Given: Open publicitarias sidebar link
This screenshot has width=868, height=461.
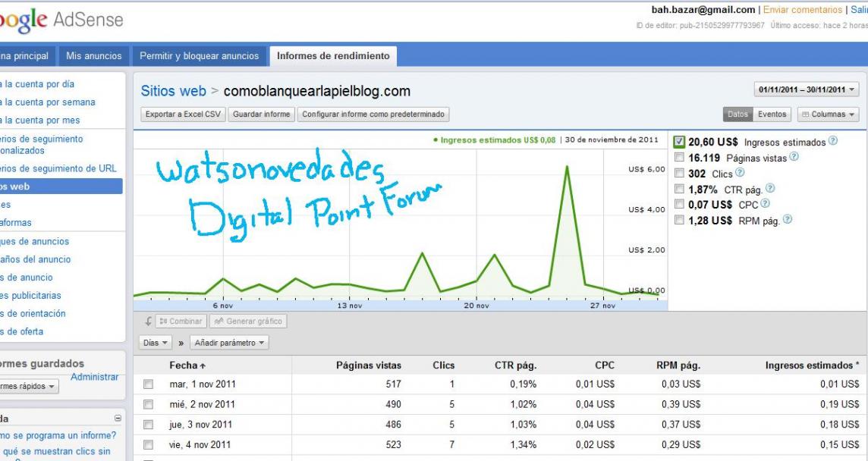Looking at the screenshot, I should tap(30, 296).
